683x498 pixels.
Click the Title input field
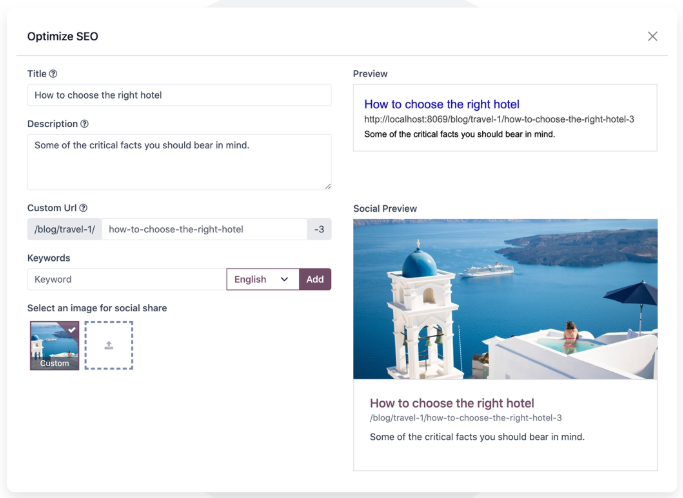(179, 95)
